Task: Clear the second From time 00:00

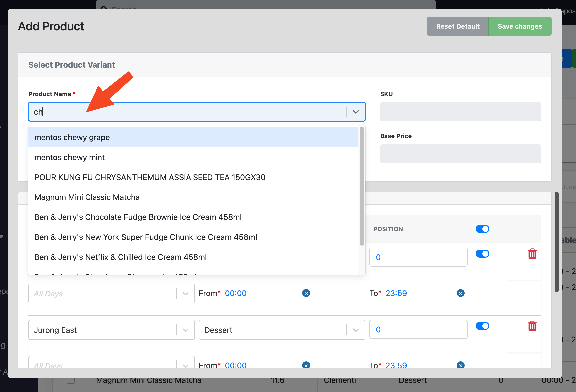Action: tap(306, 365)
